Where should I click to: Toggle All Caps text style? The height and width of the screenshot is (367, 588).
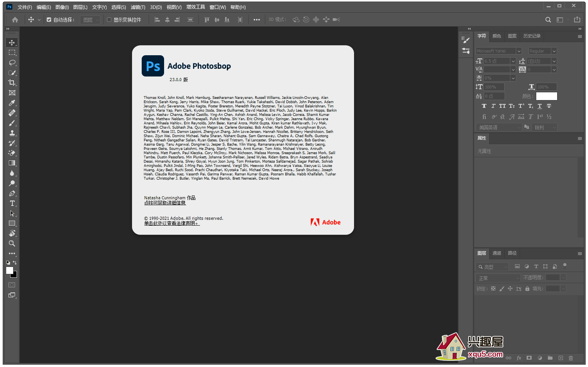click(502, 106)
